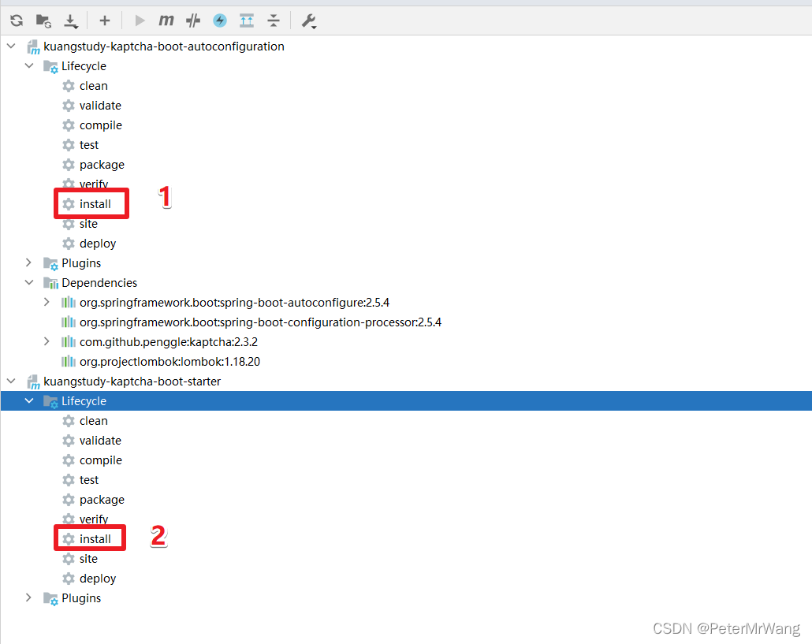Toggle Offline Mode icon

[x=193, y=20]
